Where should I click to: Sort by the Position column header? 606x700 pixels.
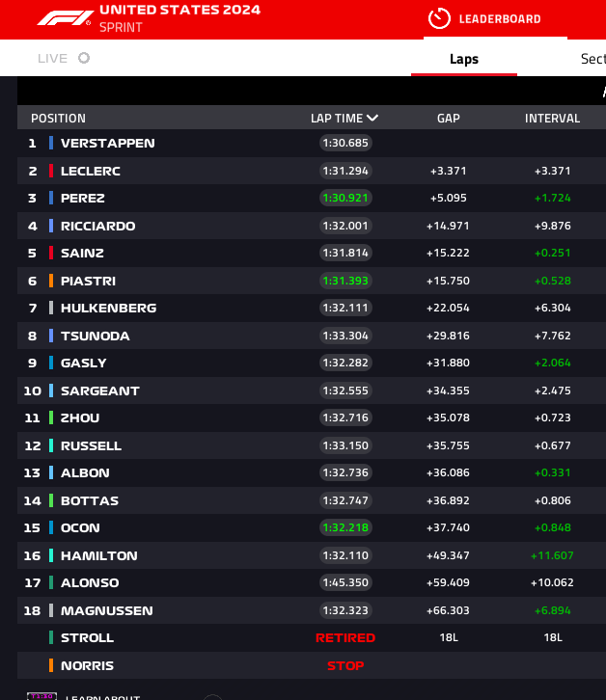tap(58, 119)
